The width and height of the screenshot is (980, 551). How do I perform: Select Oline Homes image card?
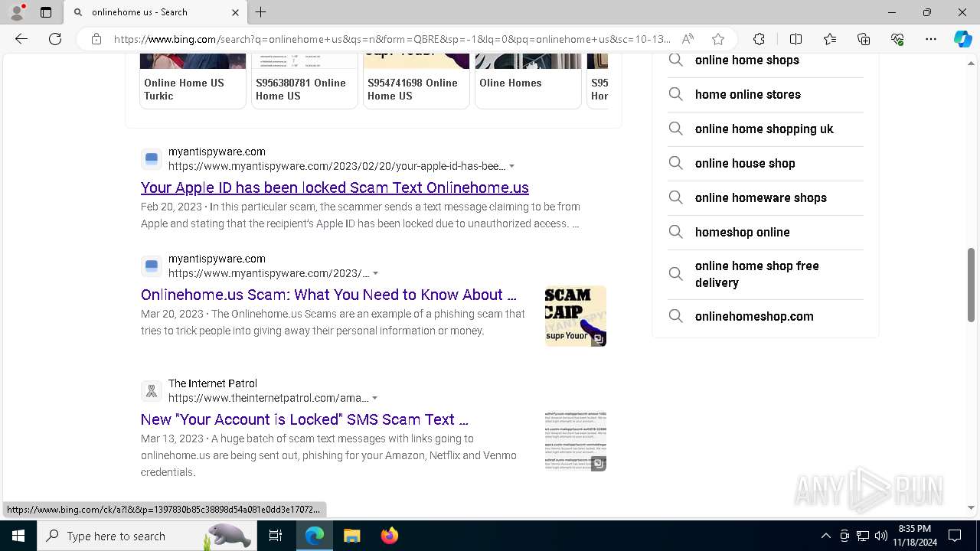(x=528, y=80)
